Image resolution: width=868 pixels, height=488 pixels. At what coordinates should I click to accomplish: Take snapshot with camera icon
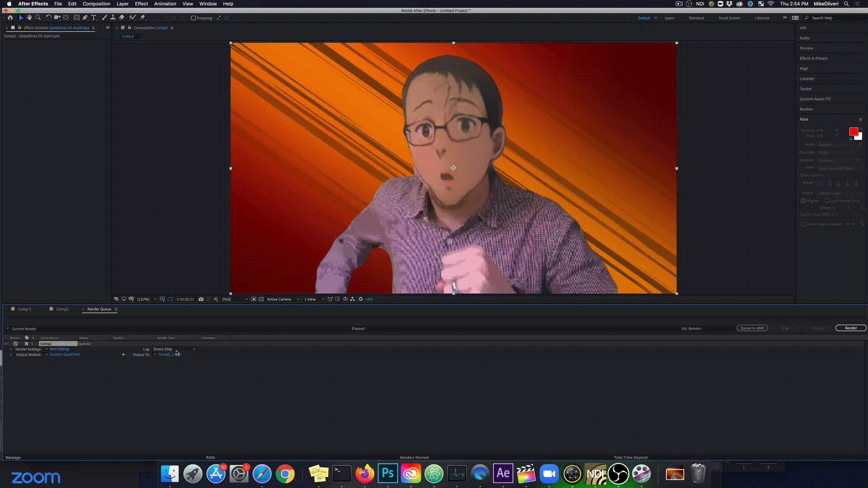201,299
